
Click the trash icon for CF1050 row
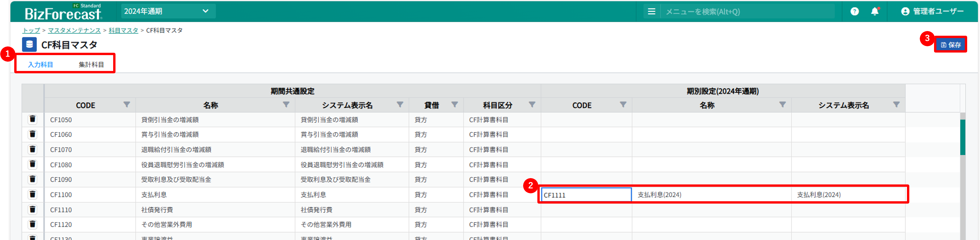click(x=32, y=120)
